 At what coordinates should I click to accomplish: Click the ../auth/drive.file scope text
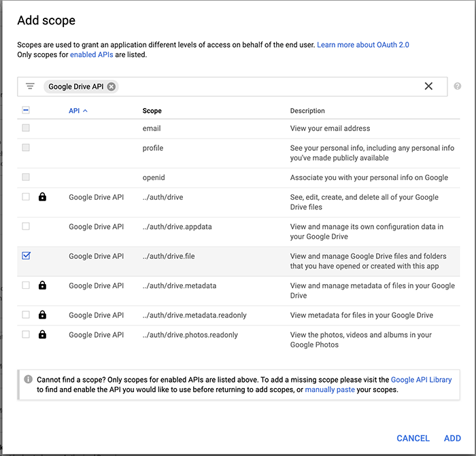tap(169, 256)
